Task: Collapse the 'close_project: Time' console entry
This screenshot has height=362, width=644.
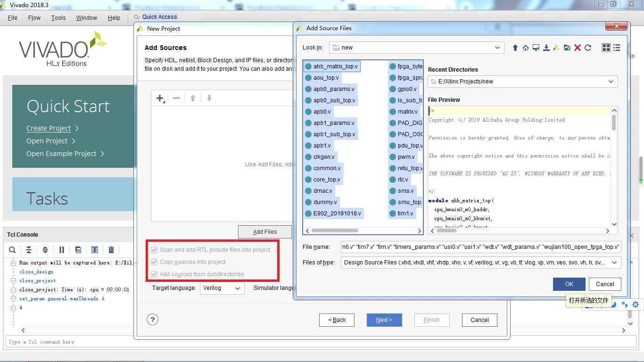Action: tap(13, 289)
